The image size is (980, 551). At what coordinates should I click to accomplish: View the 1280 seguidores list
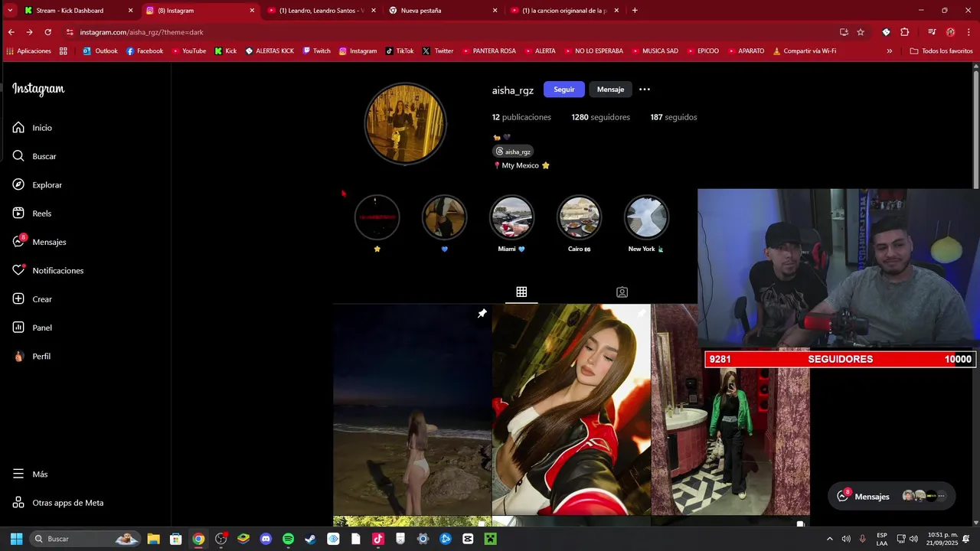pyautogui.click(x=600, y=117)
